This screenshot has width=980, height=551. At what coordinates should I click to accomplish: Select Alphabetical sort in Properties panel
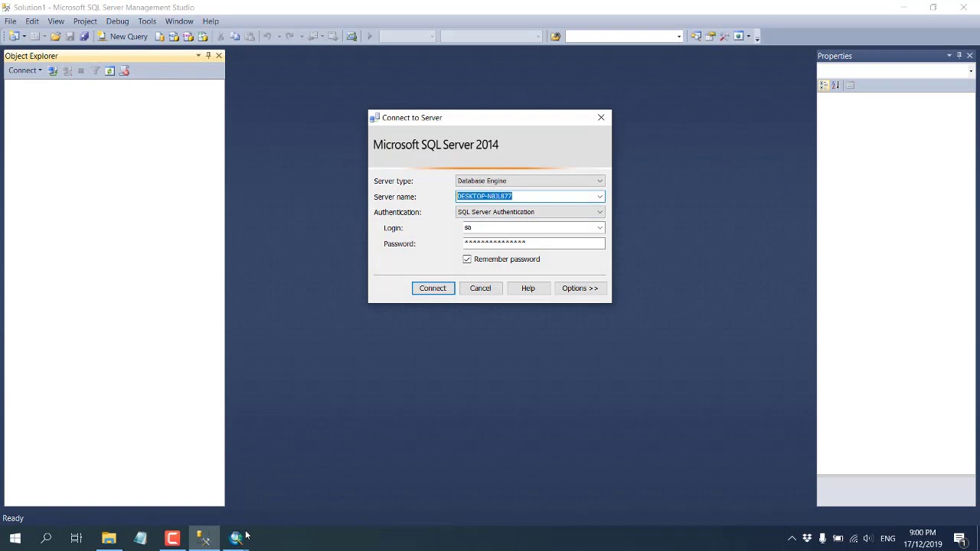[835, 85]
